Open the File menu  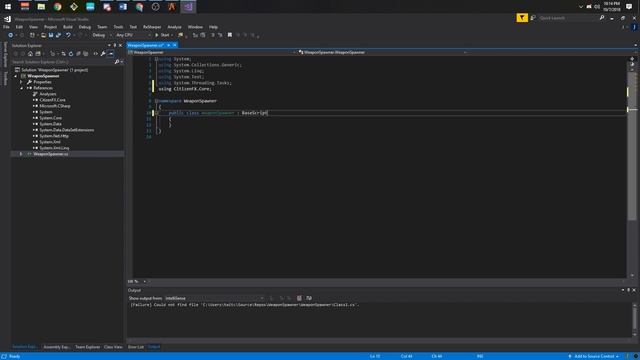[6, 27]
